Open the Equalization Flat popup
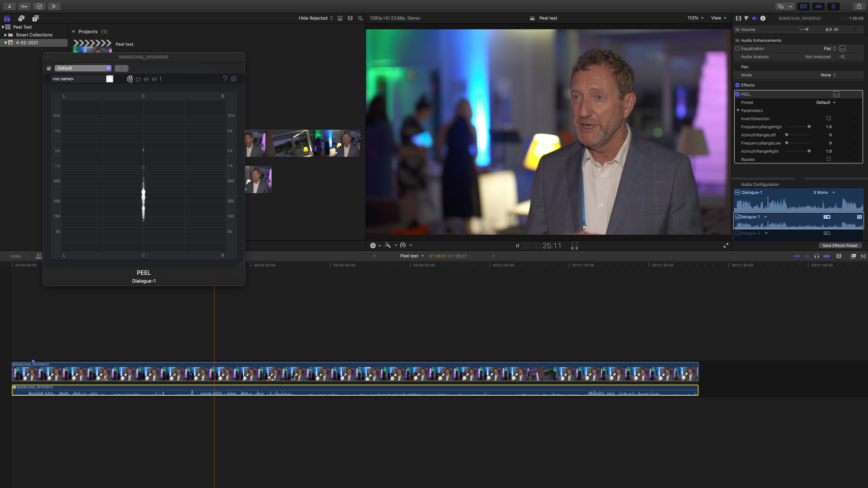 pos(830,48)
